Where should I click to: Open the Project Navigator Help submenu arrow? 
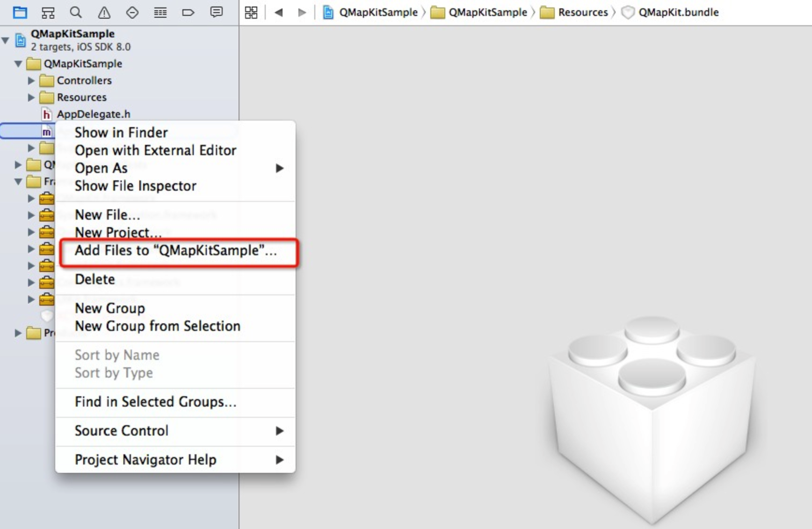(x=279, y=460)
